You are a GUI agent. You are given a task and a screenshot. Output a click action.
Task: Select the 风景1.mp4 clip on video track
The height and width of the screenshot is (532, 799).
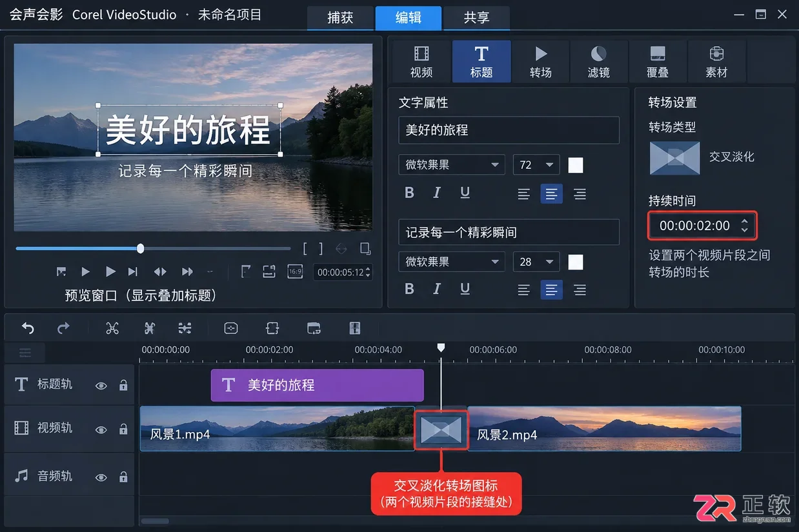pos(278,429)
